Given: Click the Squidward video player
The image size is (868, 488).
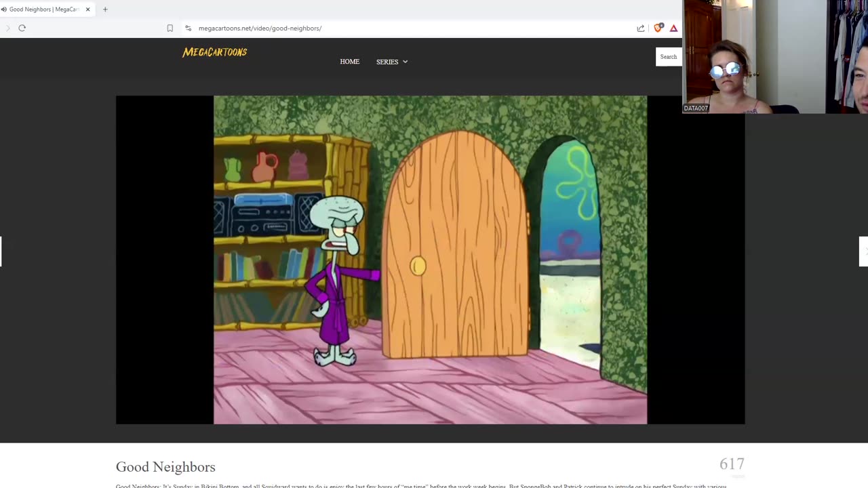Looking at the screenshot, I should click(x=430, y=260).
